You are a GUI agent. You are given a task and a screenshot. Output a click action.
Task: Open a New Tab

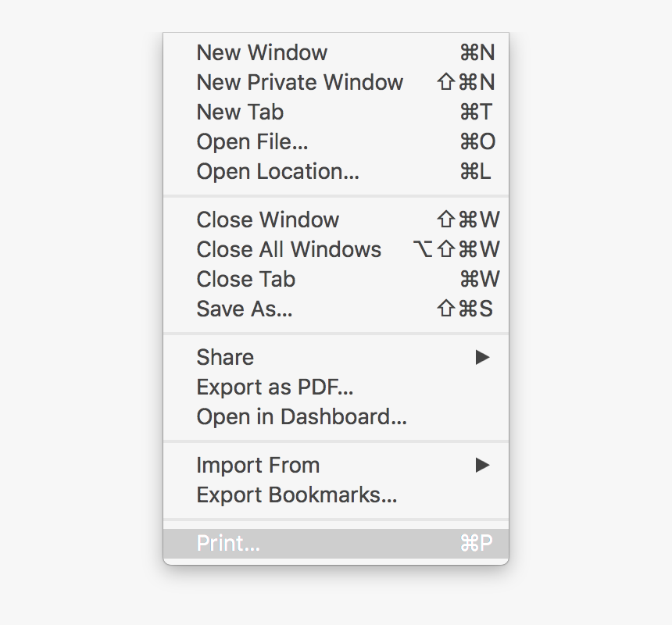(239, 112)
